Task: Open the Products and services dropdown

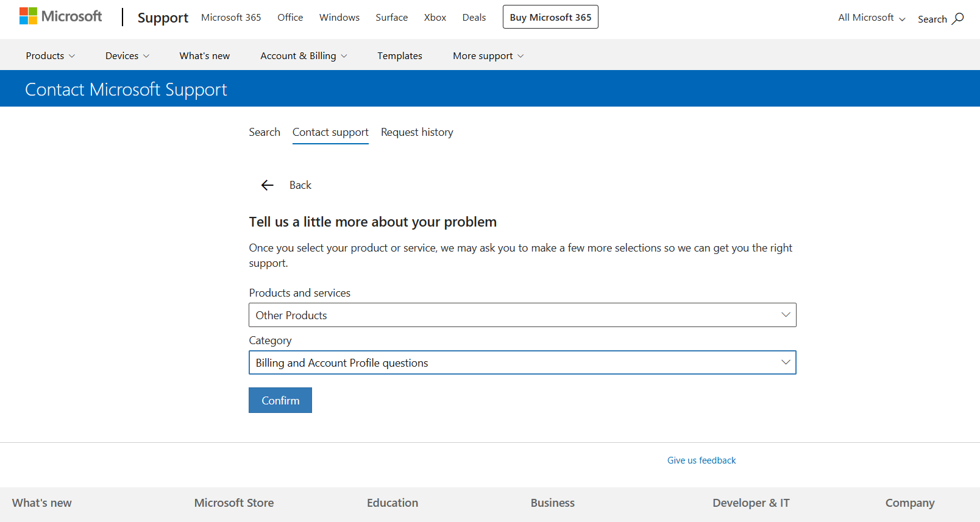Action: pos(522,315)
